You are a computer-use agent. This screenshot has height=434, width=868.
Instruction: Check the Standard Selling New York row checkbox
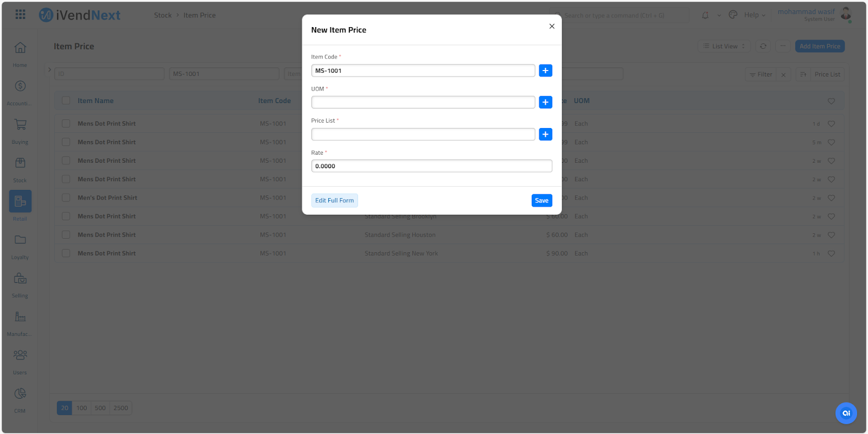(x=66, y=253)
